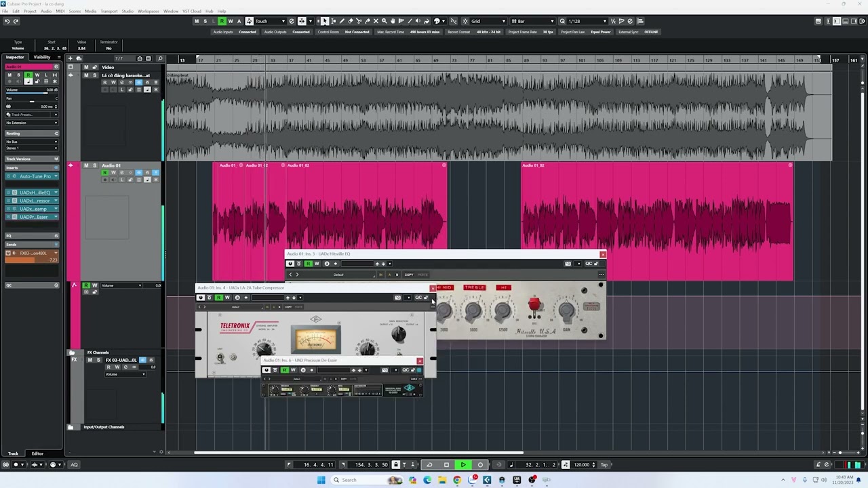This screenshot has width=868, height=488.
Task: Open the File menu
Action: tap(5, 12)
